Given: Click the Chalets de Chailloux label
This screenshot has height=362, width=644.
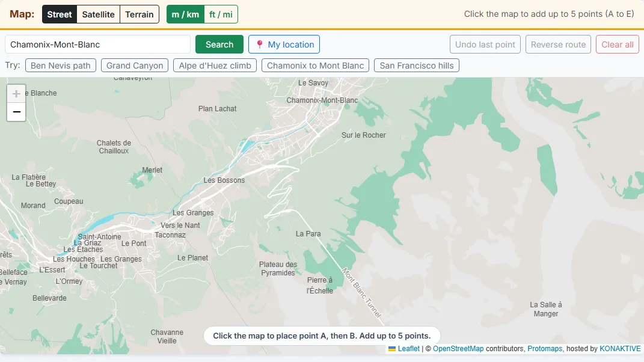Looking at the screenshot, I should pos(114,147).
